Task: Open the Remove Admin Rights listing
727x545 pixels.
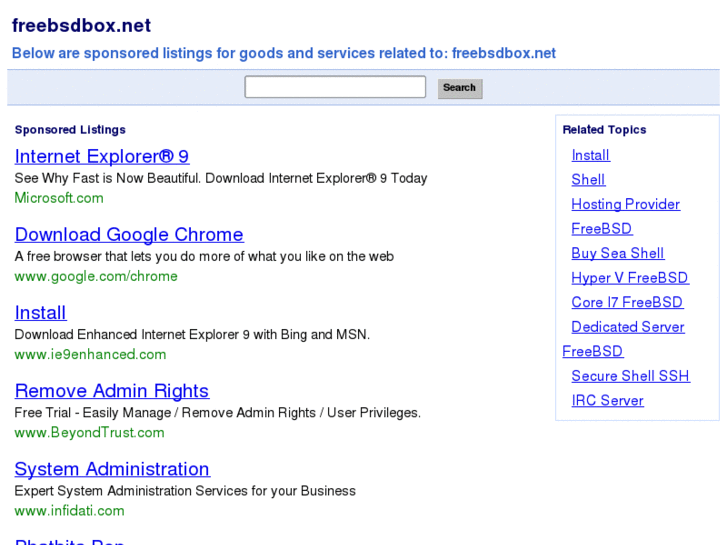Action: (x=111, y=391)
